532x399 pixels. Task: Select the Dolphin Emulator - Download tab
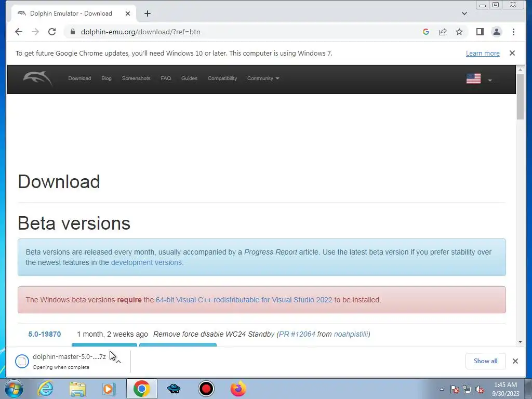71,14
